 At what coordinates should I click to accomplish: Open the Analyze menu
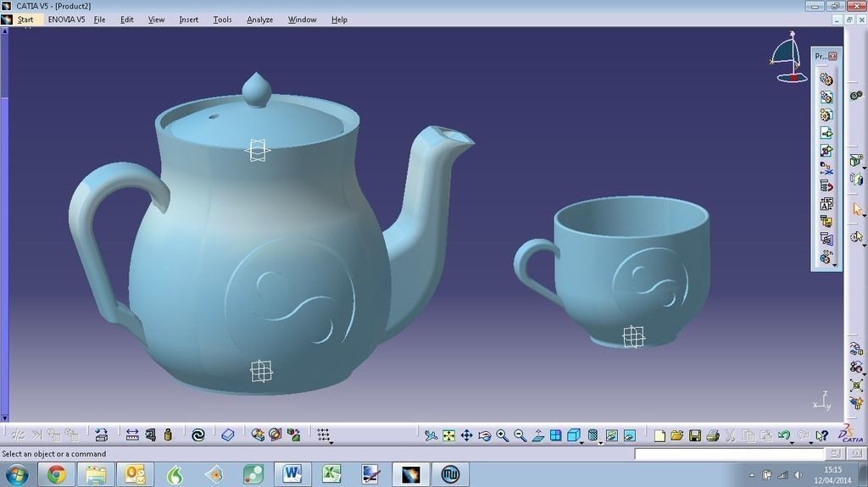pos(259,19)
